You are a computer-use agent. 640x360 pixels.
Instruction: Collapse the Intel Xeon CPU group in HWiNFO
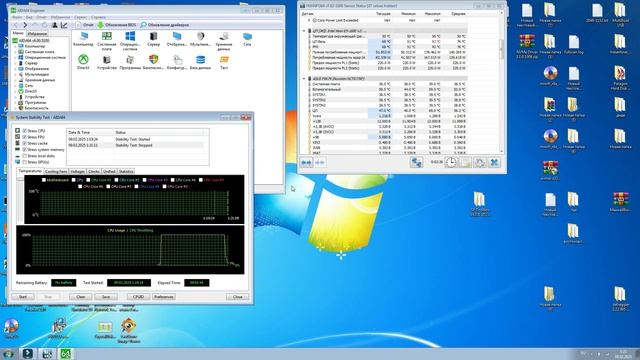[x=304, y=31]
